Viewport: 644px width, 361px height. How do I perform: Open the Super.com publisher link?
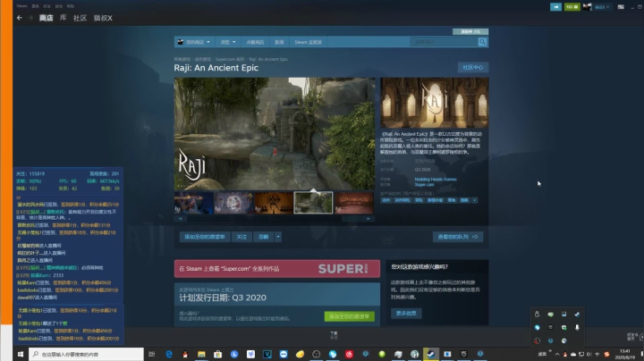[424, 185]
